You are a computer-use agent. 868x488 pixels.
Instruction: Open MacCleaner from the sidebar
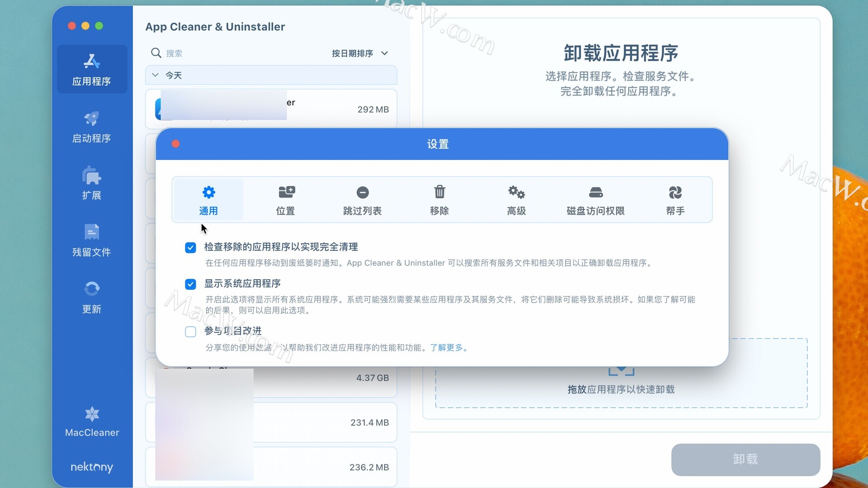click(x=92, y=422)
